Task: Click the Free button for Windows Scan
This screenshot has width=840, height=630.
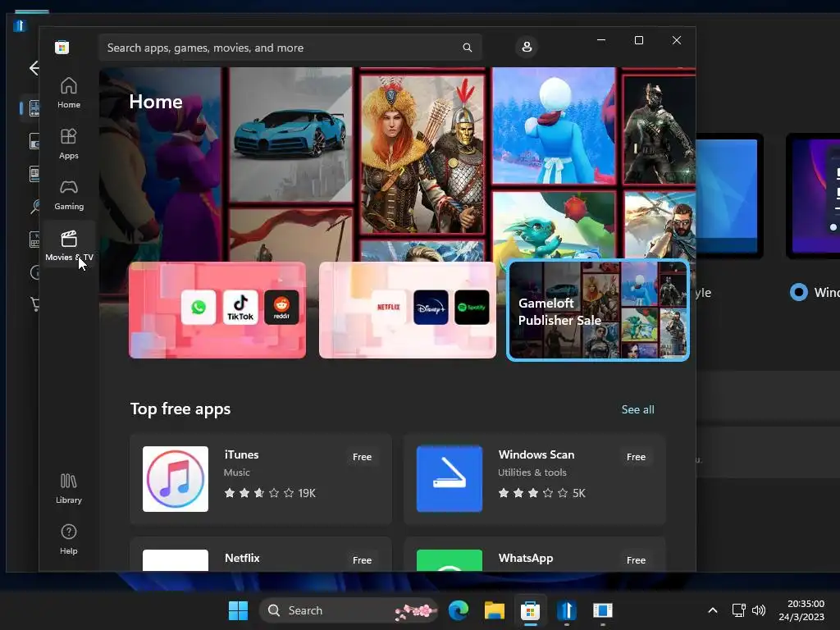Action: click(x=636, y=457)
